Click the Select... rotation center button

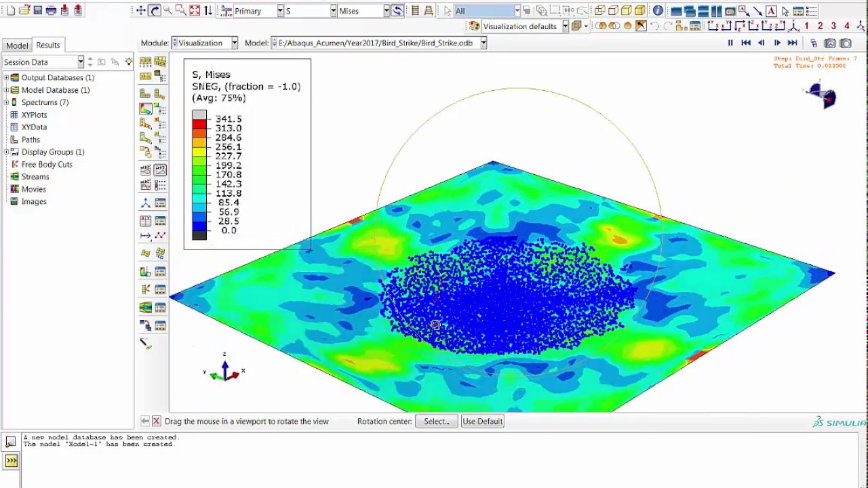[x=437, y=422]
